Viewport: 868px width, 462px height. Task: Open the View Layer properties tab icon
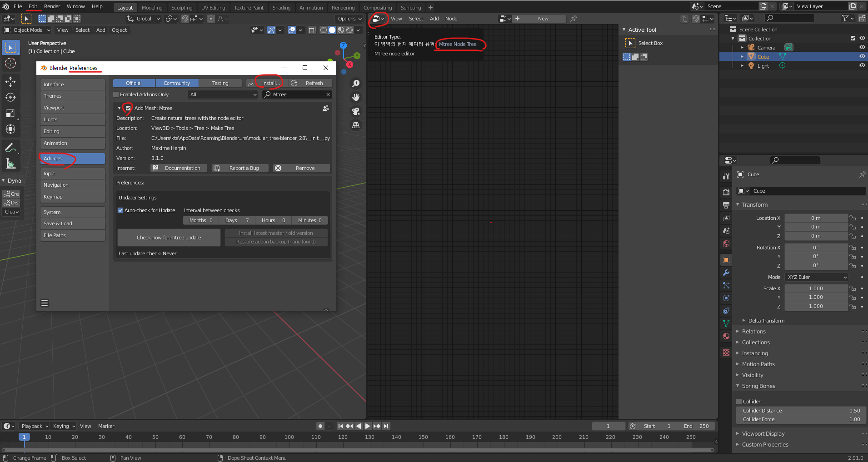[x=726, y=218]
